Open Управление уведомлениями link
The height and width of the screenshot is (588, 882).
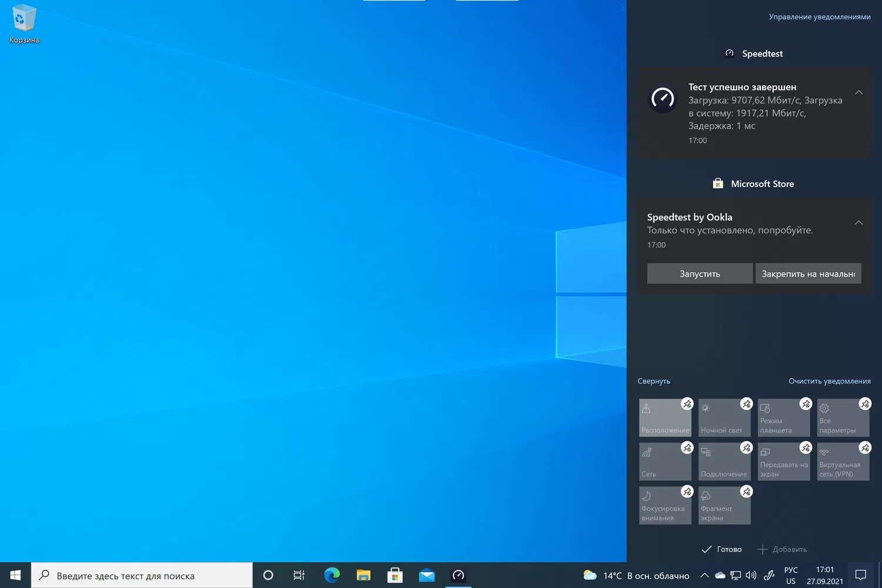coord(820,16)
